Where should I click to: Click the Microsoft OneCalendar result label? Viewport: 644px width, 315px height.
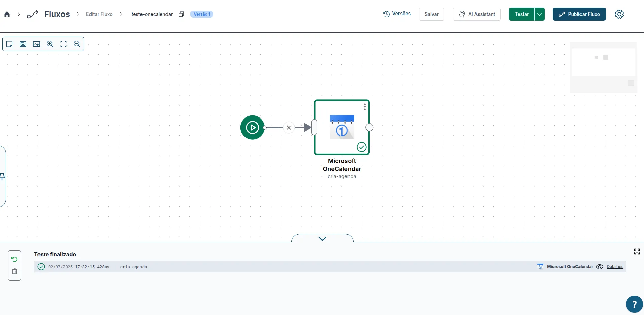pos(570,267)
